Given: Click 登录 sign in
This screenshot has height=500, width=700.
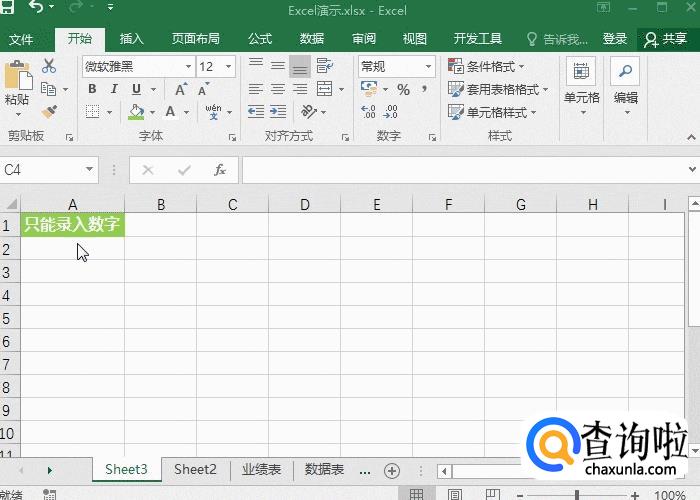Looking at the screenshot, I should point(615,39).
